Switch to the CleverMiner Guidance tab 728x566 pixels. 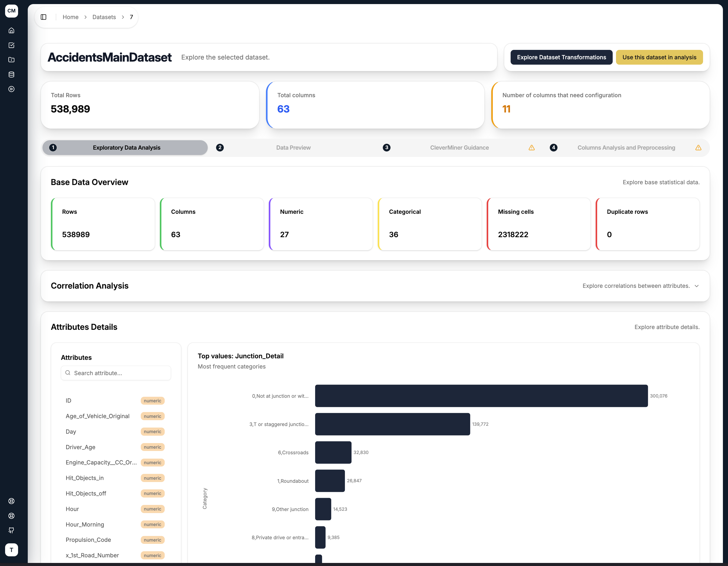point(459,148)
